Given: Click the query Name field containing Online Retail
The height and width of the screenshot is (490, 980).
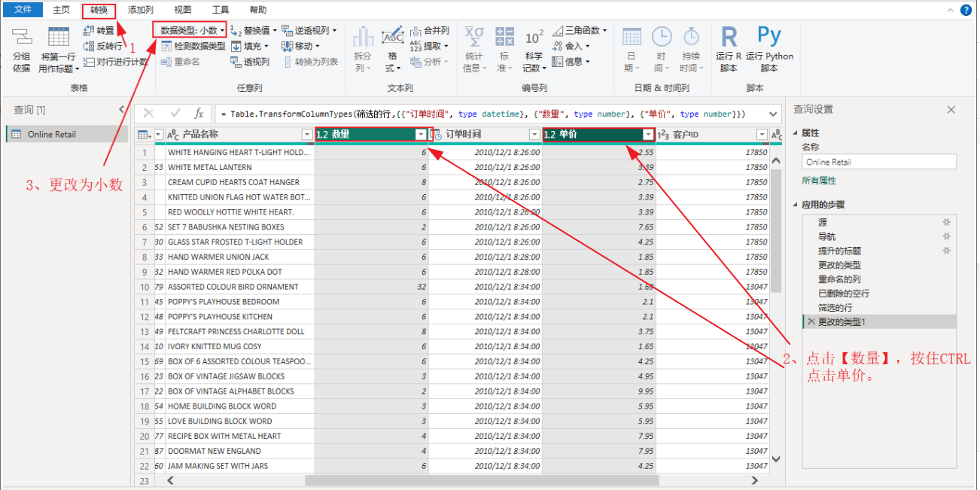Looking at the screenshot, I should click(x=878, y=162).
